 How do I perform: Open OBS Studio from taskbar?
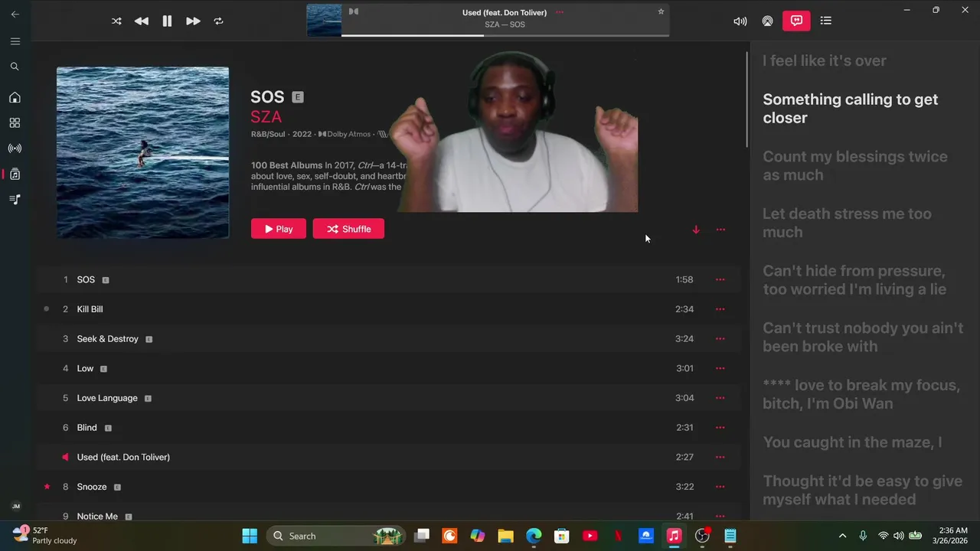[x=702, y=536]
